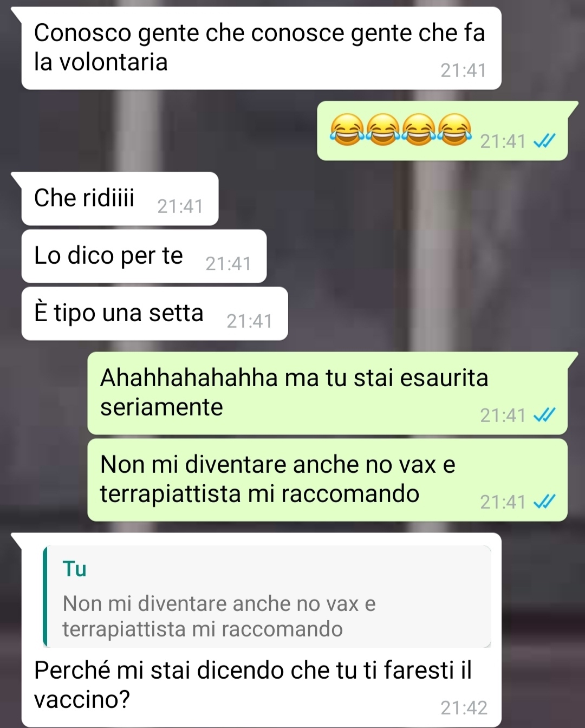
Task: Tap the 'Tu' sender name in the quote
Action: (x=75, y=569)
